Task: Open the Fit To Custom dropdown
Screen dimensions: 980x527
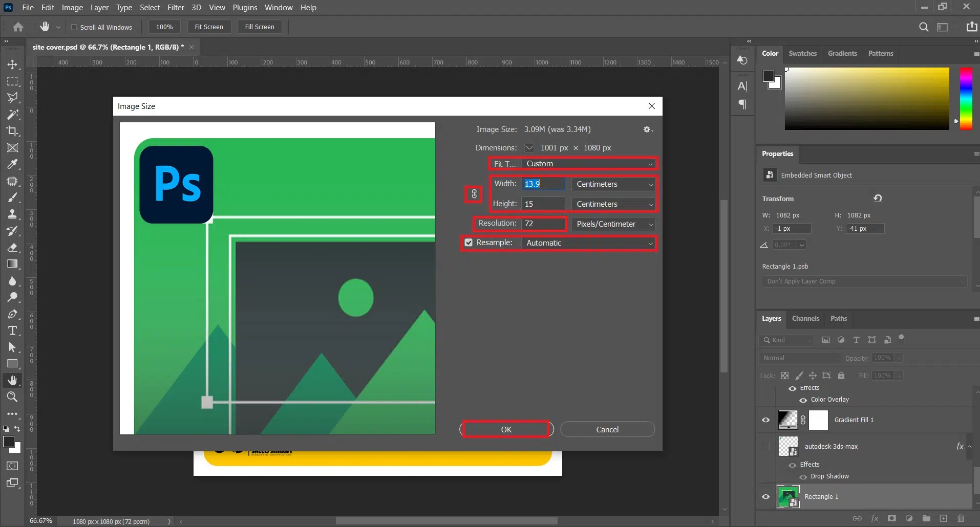Action: click(x=589, y=164)
